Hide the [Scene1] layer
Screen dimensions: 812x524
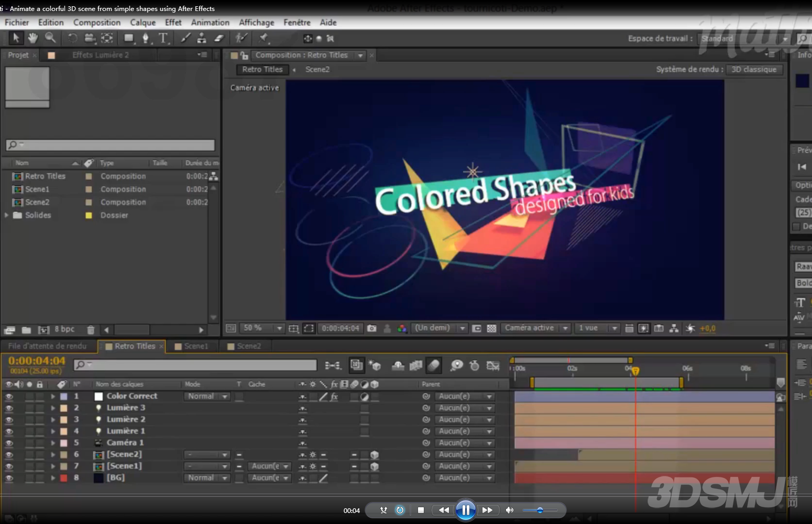pyautogui.click(x=9, y=466)
